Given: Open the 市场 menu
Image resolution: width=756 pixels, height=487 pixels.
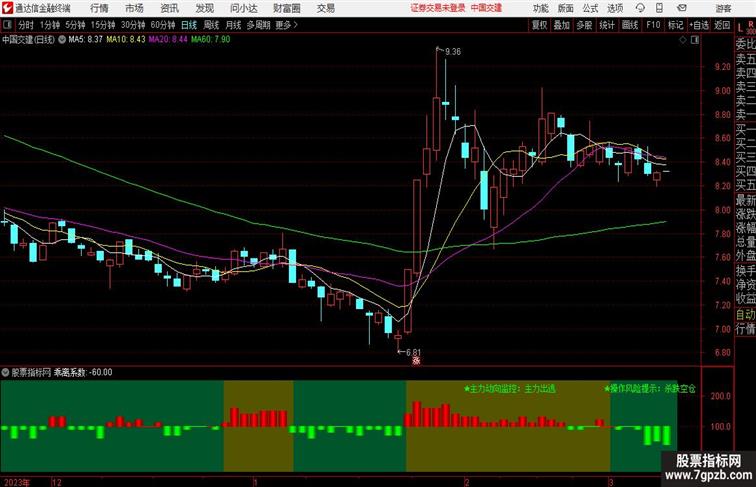Looking at the screenshot, I should click(134, 8).
